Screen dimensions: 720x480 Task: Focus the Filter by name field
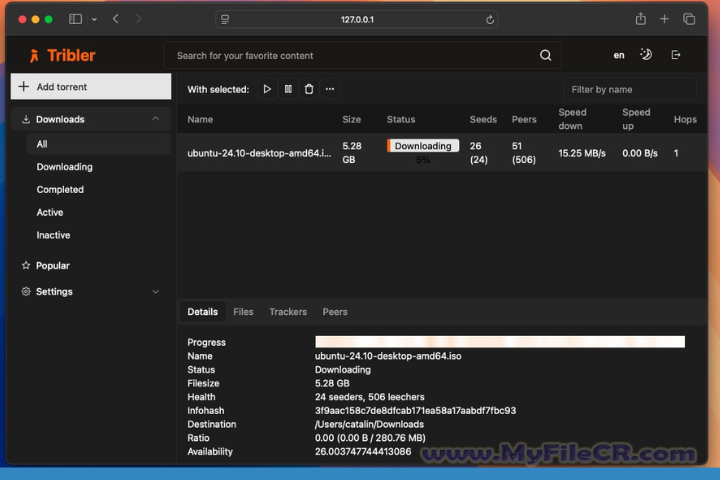pyautogui.click(x=630, y=89)
